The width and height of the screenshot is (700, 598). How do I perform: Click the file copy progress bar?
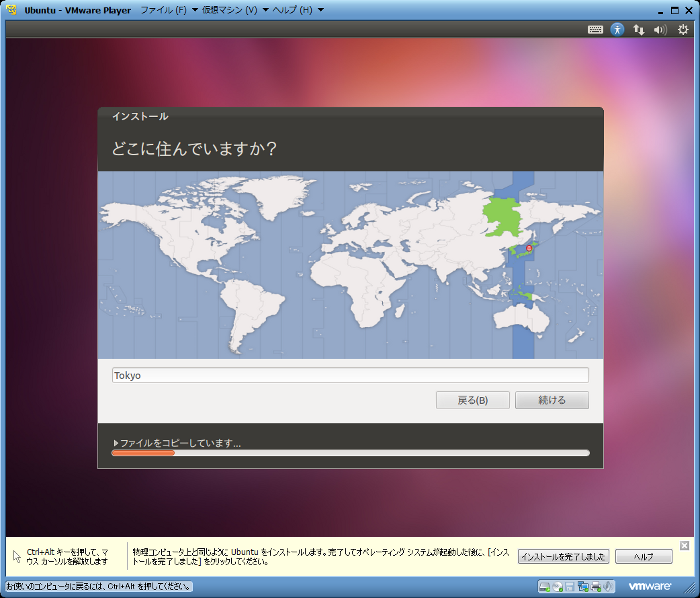click(350, 453)
